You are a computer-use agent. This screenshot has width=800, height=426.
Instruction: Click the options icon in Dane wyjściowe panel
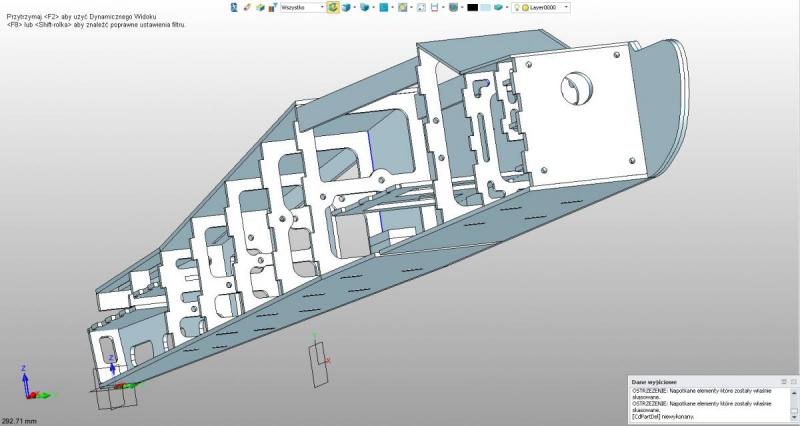pyautogui.click(x=783, y=381)
